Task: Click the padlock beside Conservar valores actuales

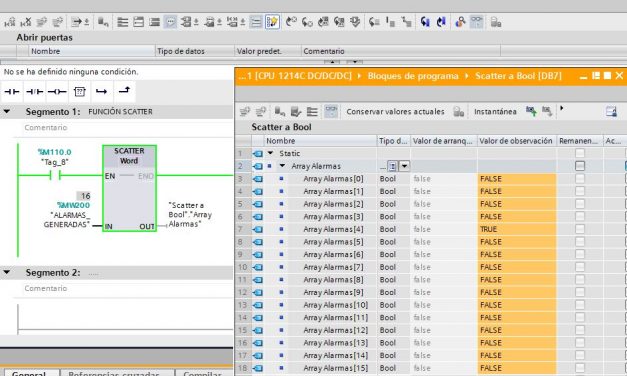Action: pos(458,112)
